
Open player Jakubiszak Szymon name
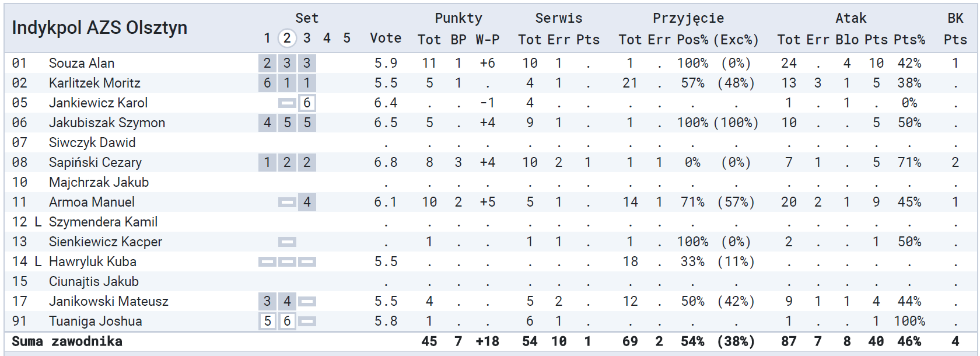pyautogui.click(x=107, y=123)
